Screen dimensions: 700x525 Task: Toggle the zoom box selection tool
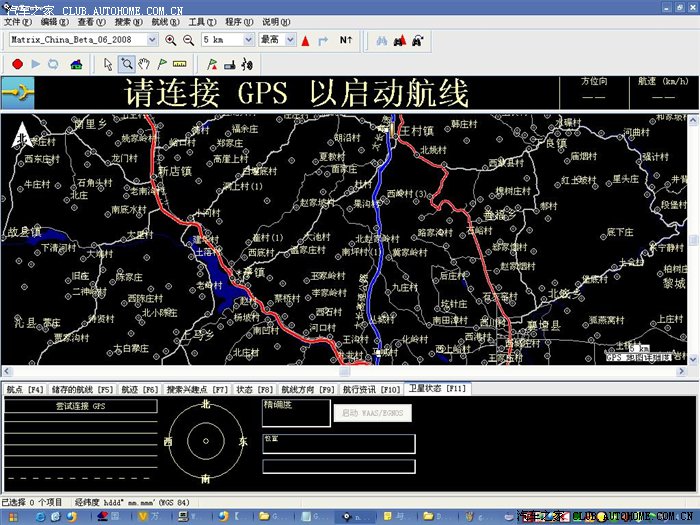(127, 64)
